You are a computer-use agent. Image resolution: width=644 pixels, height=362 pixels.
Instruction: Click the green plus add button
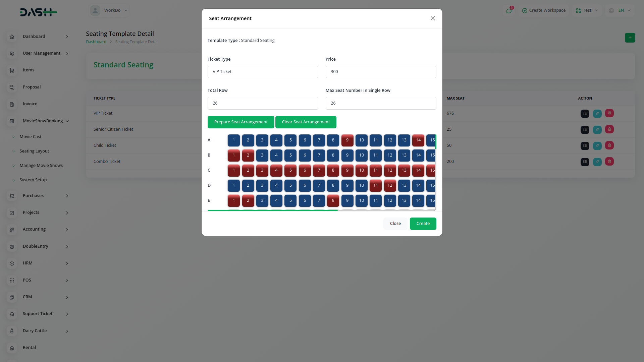(x=630, y=38)
